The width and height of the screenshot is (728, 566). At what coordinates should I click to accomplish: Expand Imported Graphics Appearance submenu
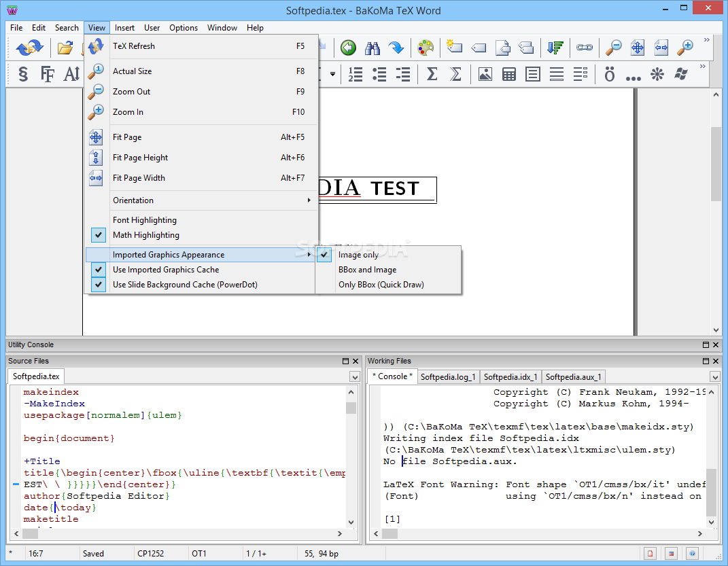point(200,255)
